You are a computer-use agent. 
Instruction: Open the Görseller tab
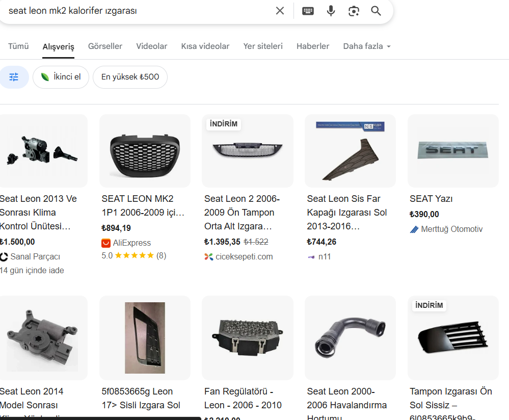(105, 46)
